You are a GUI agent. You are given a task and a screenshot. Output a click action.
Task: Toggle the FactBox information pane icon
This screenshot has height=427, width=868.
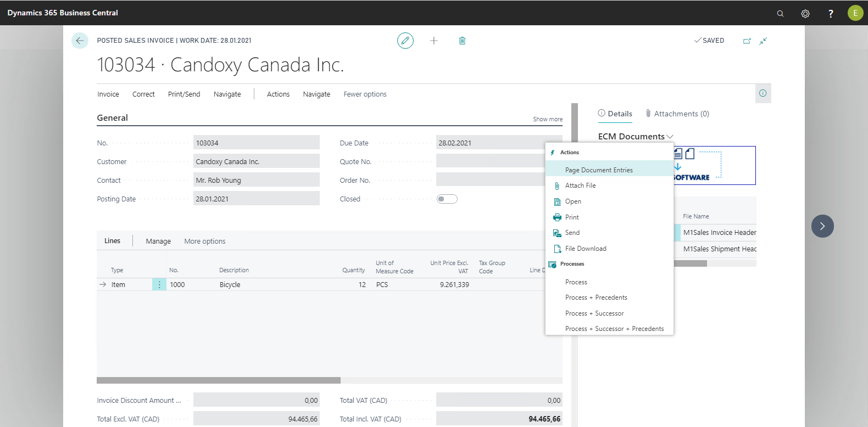(763, 93)
